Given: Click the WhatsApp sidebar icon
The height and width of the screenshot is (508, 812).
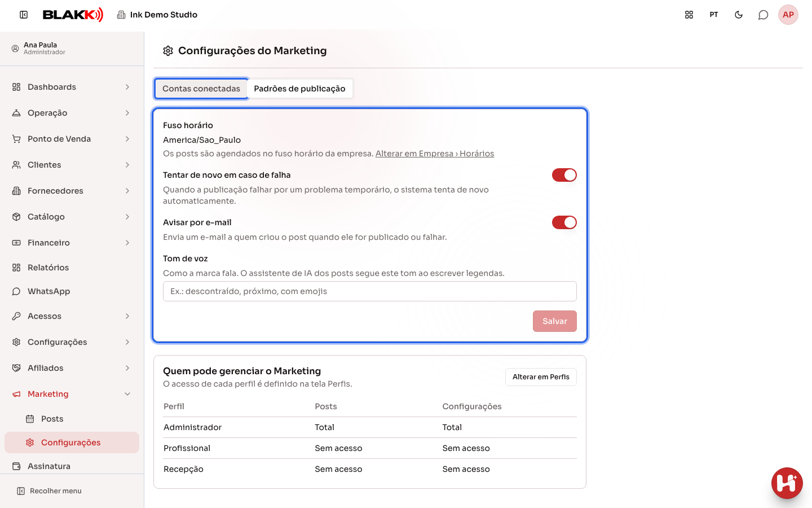Looking at the screenshot, I should coord(16,291).
